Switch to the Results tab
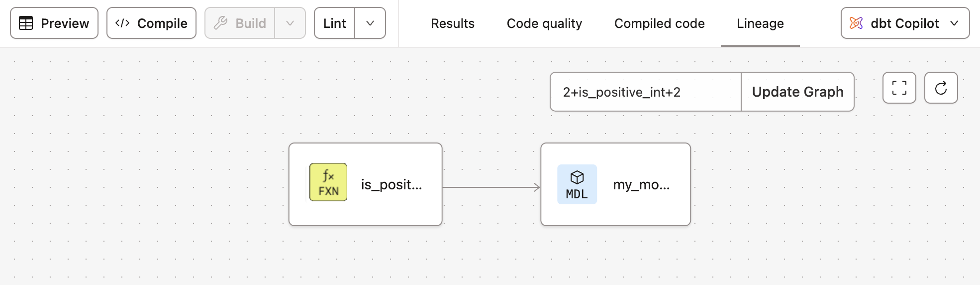Image resolution: width=980 pixels, height=285 pixels. point(452,23)
